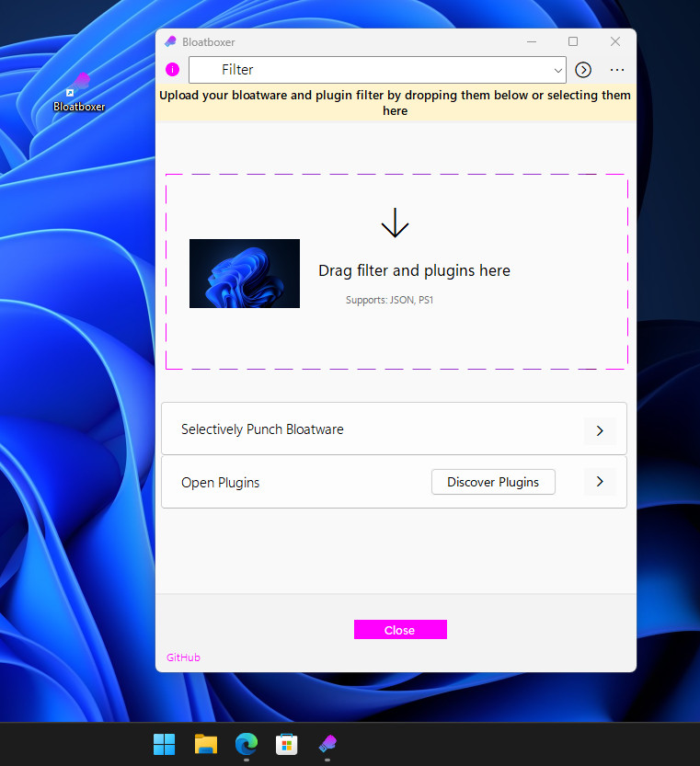Click the yellow upload instruction banner
This screenshot has width=700, height=766.
[x=396, y=103]
